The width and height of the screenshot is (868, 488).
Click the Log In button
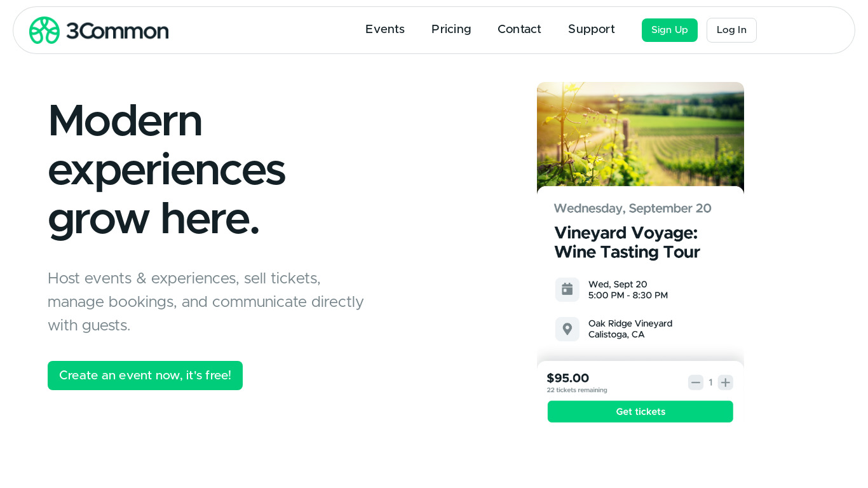coord(731,30)
